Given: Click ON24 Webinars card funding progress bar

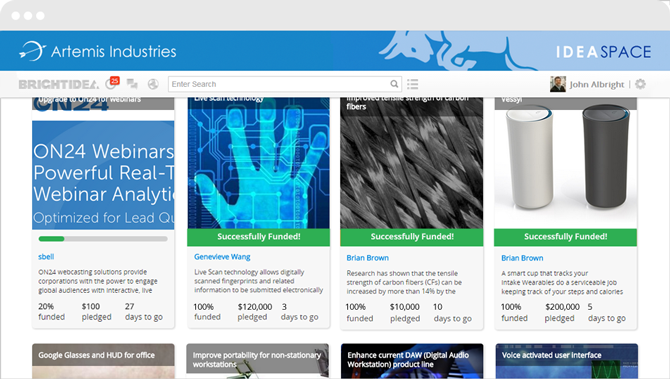Looking at the screenshot, I should click(103, 239).
